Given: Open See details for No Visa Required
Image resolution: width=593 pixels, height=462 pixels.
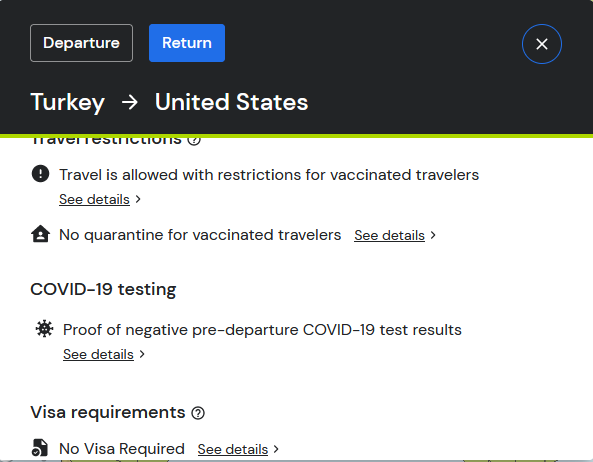Looking at the screenshot, I should coord(233,449).
